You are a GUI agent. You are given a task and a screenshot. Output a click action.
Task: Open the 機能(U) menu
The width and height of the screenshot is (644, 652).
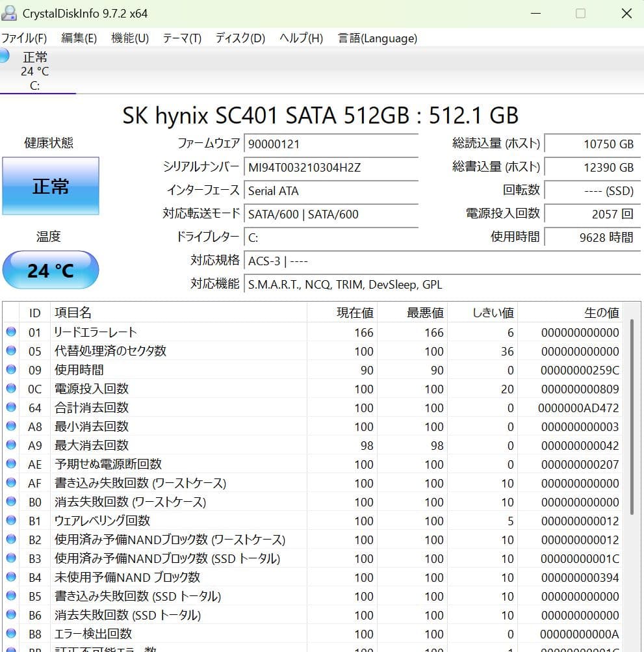pos(129,38)
